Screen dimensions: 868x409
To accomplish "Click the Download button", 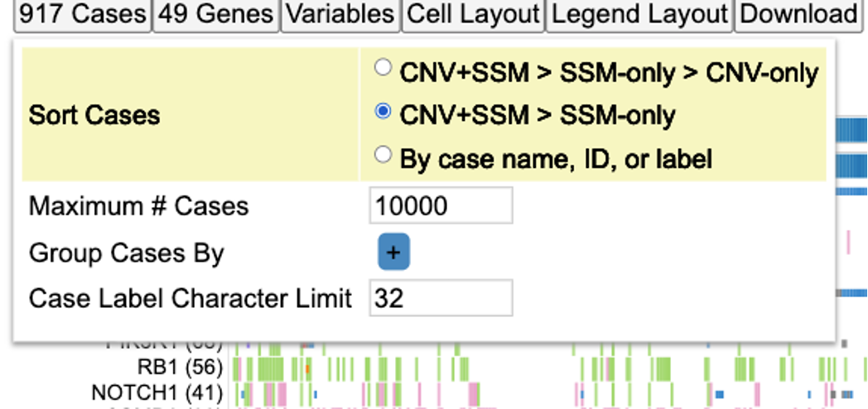I will click(798, 14).
